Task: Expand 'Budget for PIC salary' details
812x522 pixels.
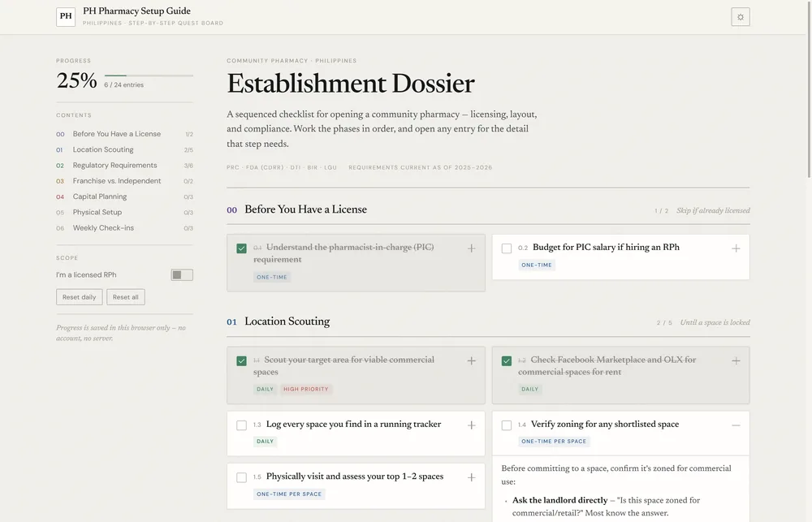Action: [x=736, y=248]
